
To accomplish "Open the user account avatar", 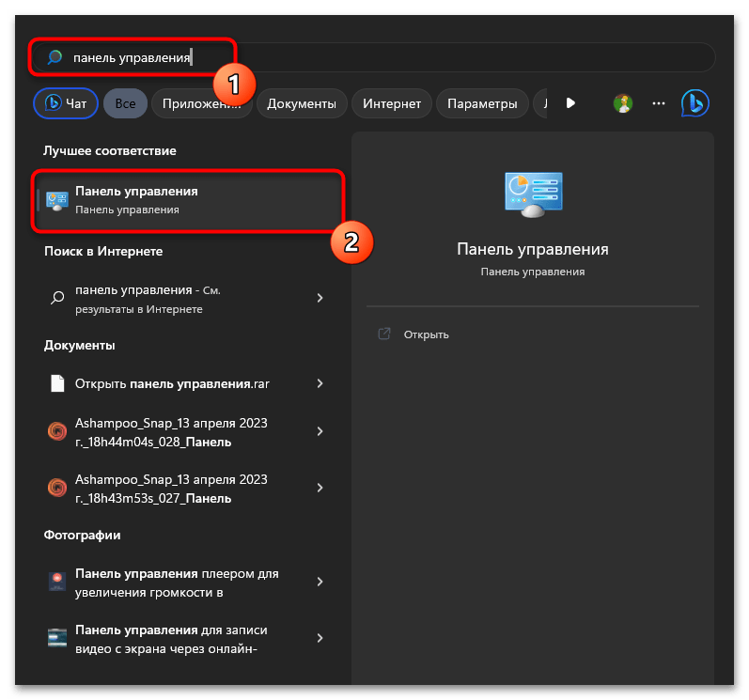I will [x=623, y=103].
